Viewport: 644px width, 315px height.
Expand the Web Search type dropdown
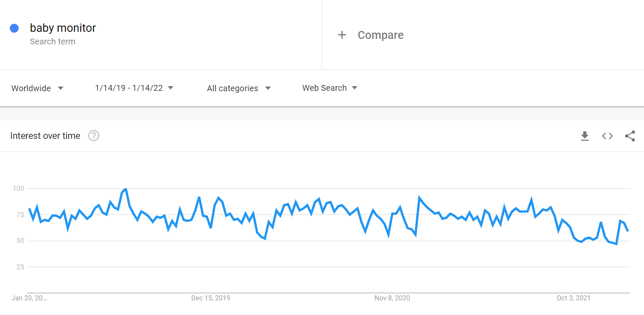pos(330,88)
